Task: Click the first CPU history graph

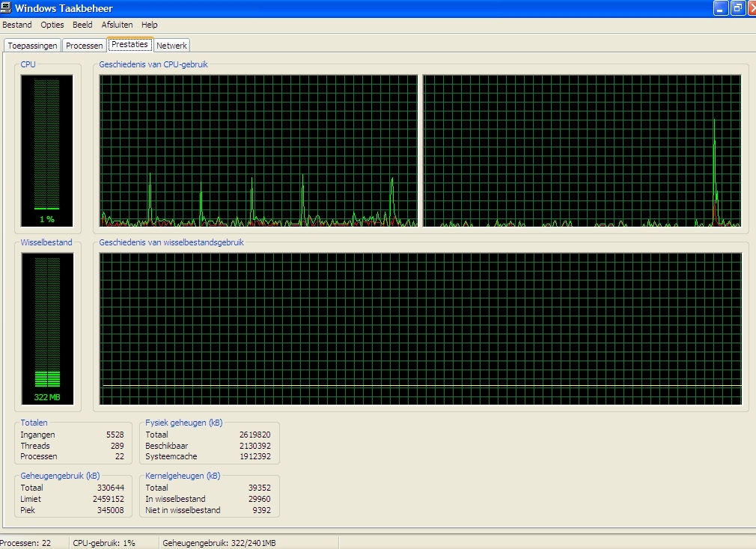Action: 258,150
